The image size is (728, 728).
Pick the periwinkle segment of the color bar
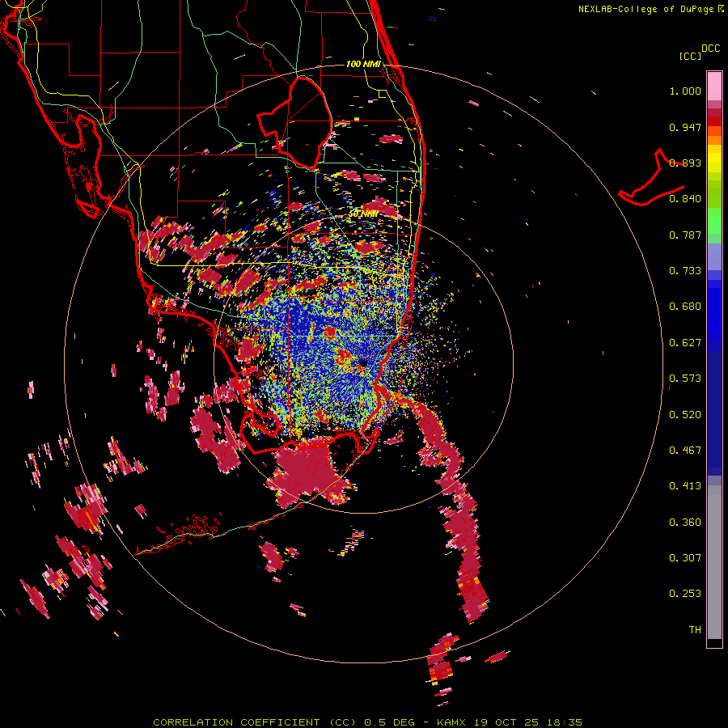(714, 256)
